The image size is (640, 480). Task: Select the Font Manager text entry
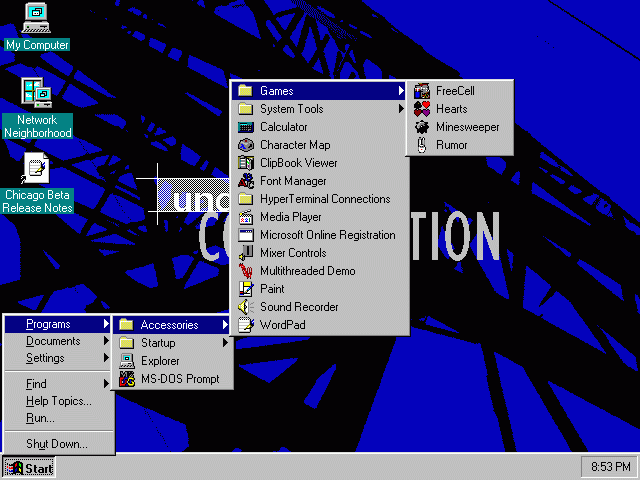tap(293, 181)
